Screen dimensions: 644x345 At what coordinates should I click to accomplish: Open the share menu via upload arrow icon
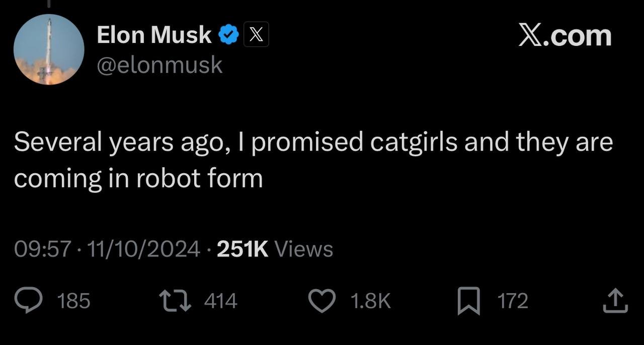click(616, 301)
